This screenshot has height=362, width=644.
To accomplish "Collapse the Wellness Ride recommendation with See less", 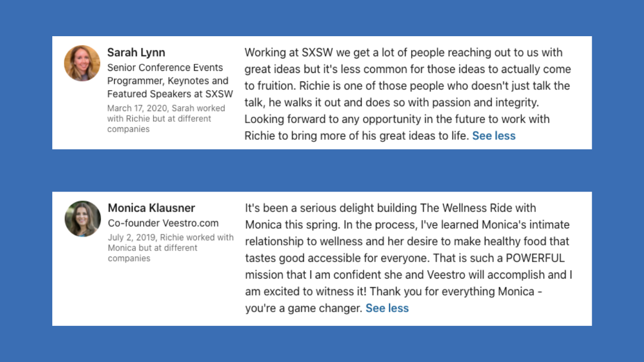I will 387,308.
